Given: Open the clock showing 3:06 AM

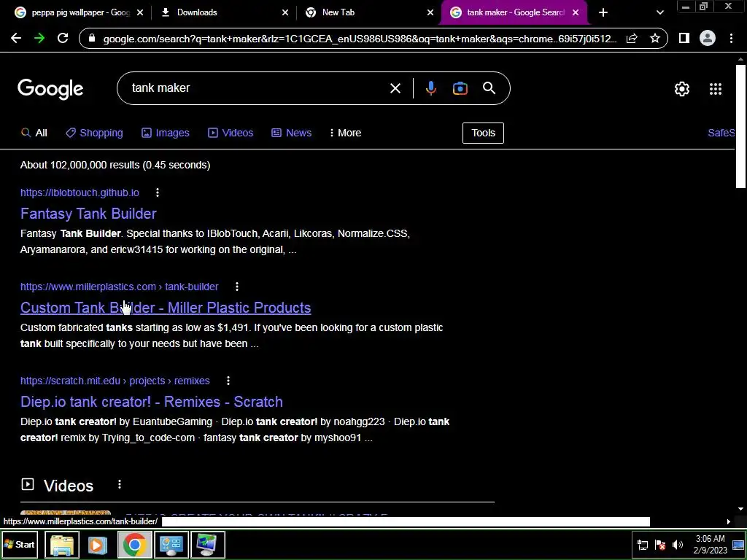Looking at the screenshot, I should point(710,545).
